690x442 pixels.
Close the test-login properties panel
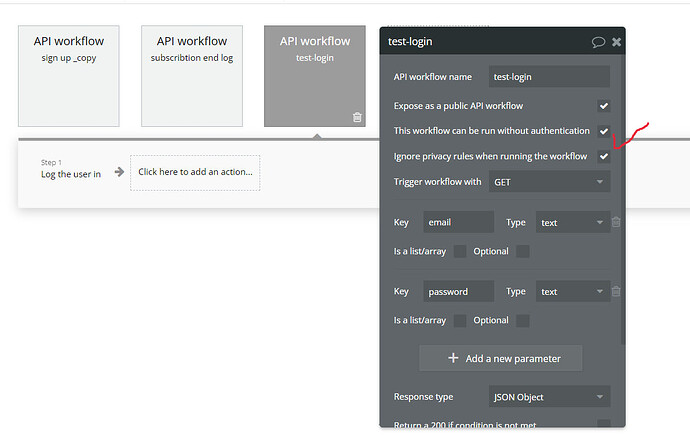[x=617, y=42]
